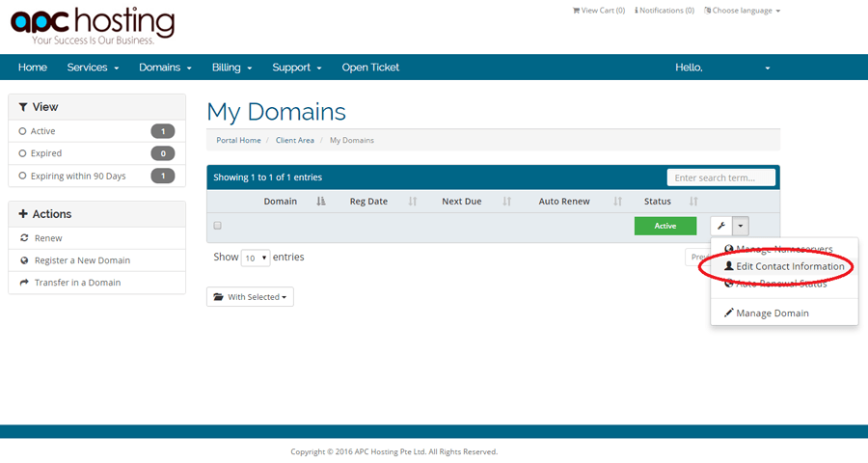Click the plus icon next to Actions
868x463 pixels.
pyautogui.click(x=23, y=214)
